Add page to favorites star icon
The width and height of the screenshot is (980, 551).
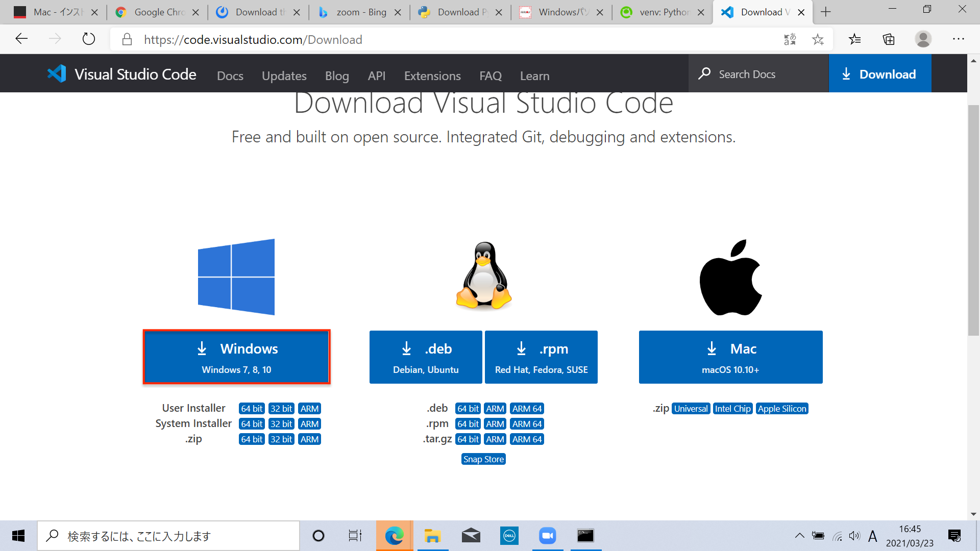pyautogui.click(x=818, y=39)
